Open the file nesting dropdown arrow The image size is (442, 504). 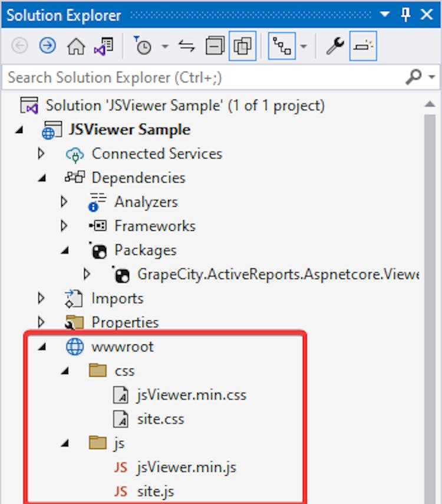pos(304,47)
